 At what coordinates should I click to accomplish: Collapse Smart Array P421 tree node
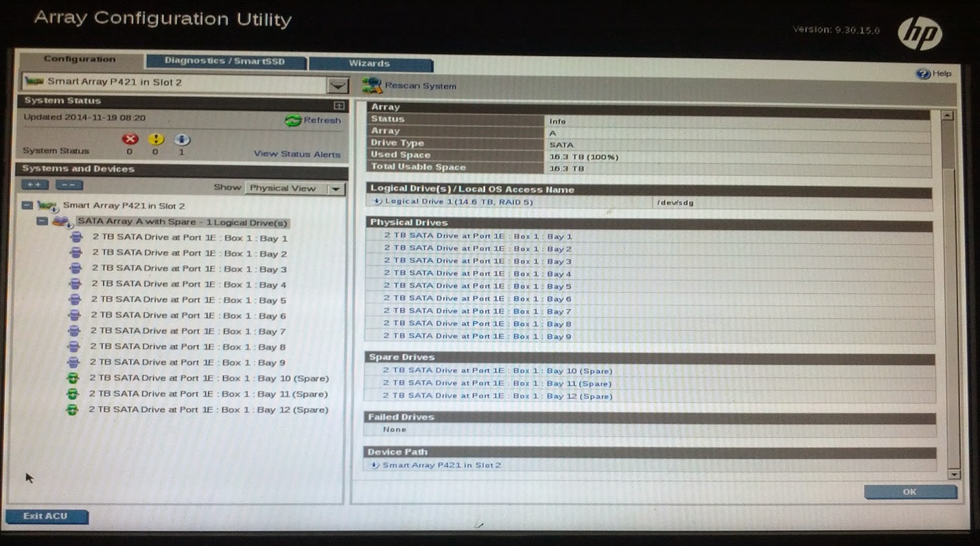pos(27,205)
